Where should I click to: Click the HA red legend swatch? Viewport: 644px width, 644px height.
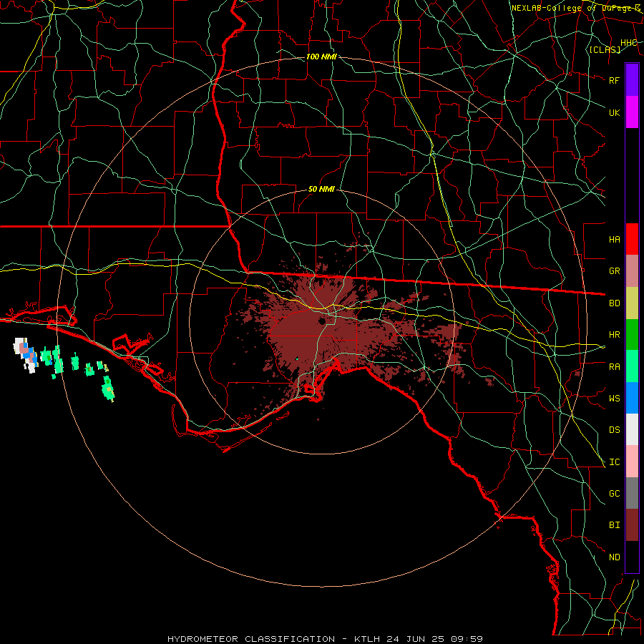point(632,239)
